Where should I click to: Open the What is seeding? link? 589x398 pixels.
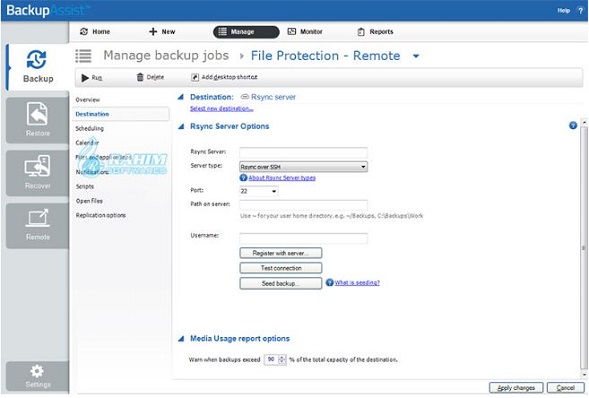pos(357,282)
